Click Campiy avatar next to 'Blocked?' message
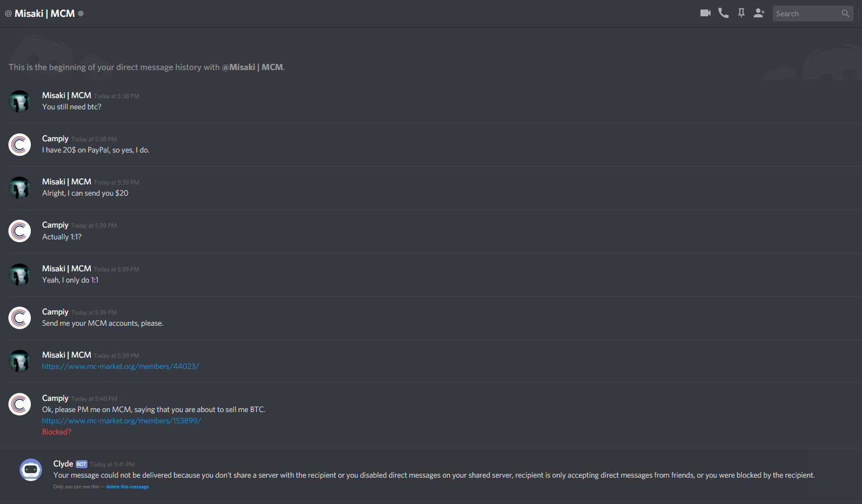 tap(20, 404)
